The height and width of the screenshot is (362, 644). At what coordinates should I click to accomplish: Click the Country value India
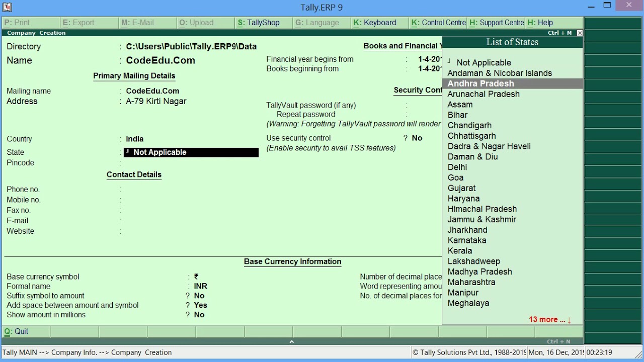pos(134,139)
